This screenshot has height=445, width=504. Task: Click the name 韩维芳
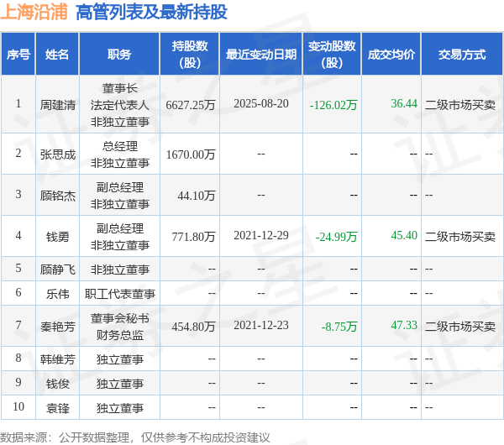coord(57,359)
